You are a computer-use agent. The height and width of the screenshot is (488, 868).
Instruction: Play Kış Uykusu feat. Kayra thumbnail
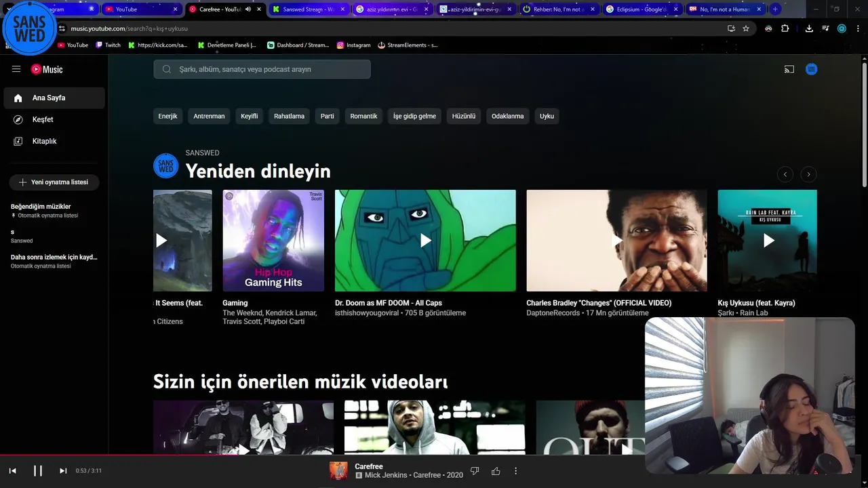768,241
